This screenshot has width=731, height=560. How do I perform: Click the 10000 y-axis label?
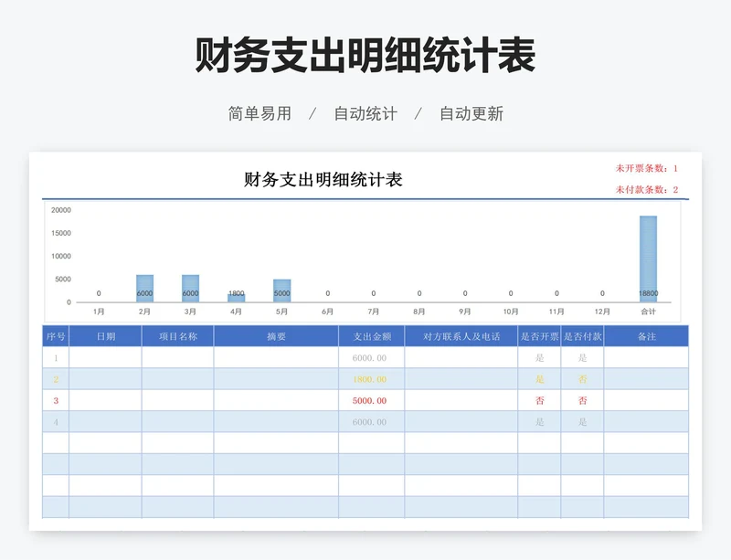point(61,256)
